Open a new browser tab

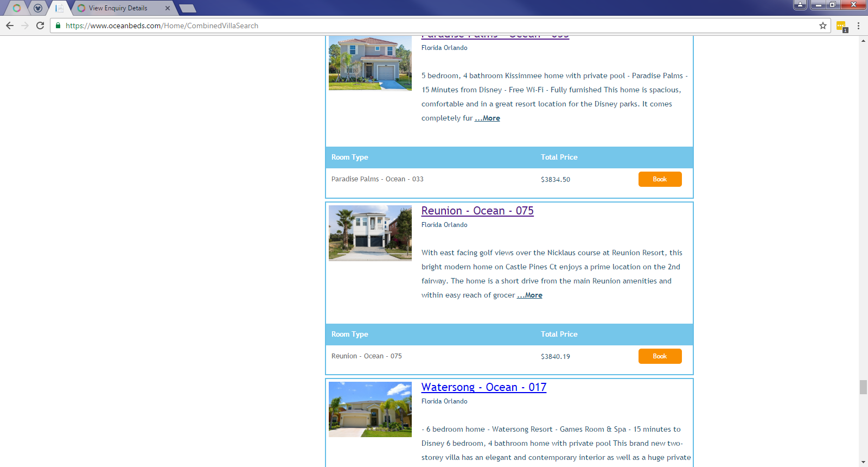click(x=187, y=8)
